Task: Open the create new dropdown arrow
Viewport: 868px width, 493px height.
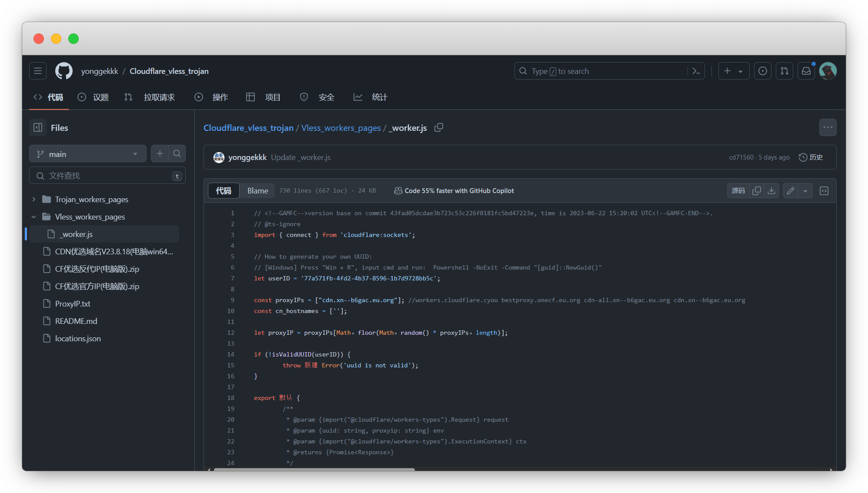Action: (x=740, y=71)
